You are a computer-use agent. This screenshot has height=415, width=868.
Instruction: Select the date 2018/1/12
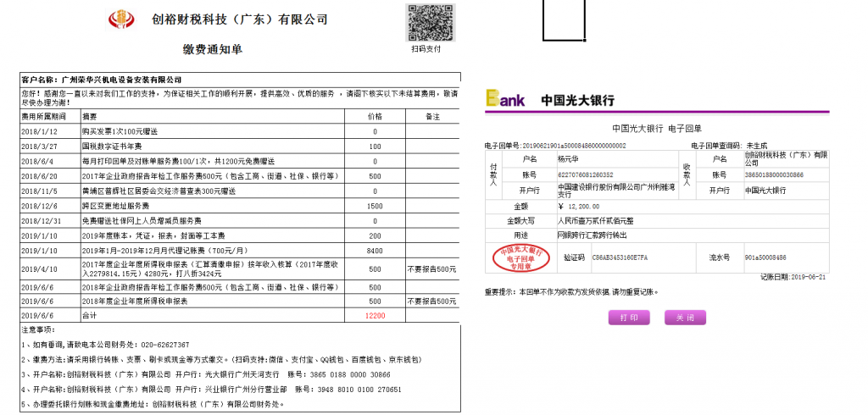coord(39,131)
